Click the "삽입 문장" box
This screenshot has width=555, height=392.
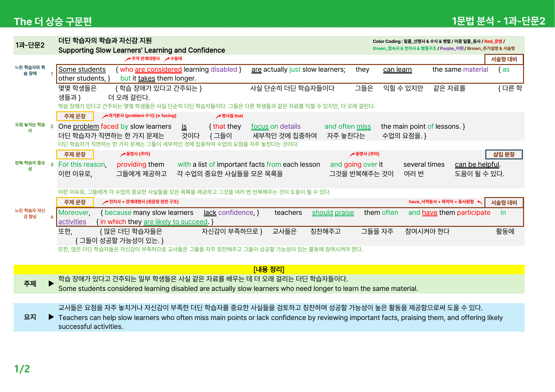pyautogui.click(x=504, y=154)
